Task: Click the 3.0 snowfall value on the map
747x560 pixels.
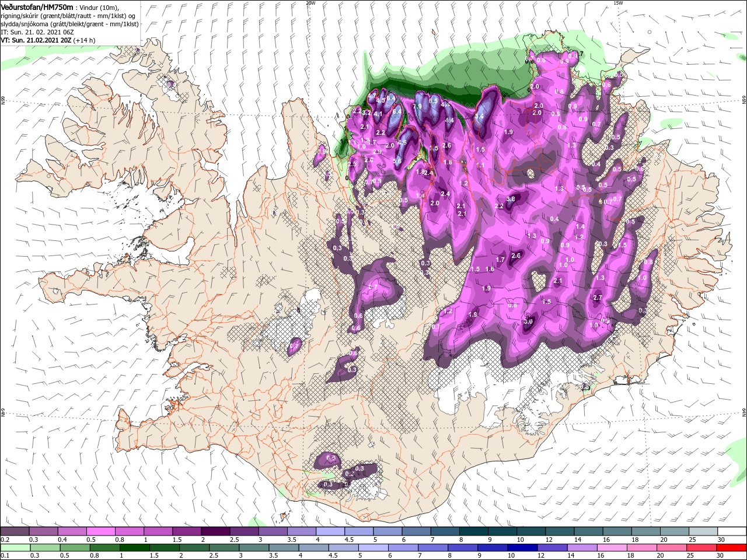Action: pyautogui.click(x=529, y=321)
